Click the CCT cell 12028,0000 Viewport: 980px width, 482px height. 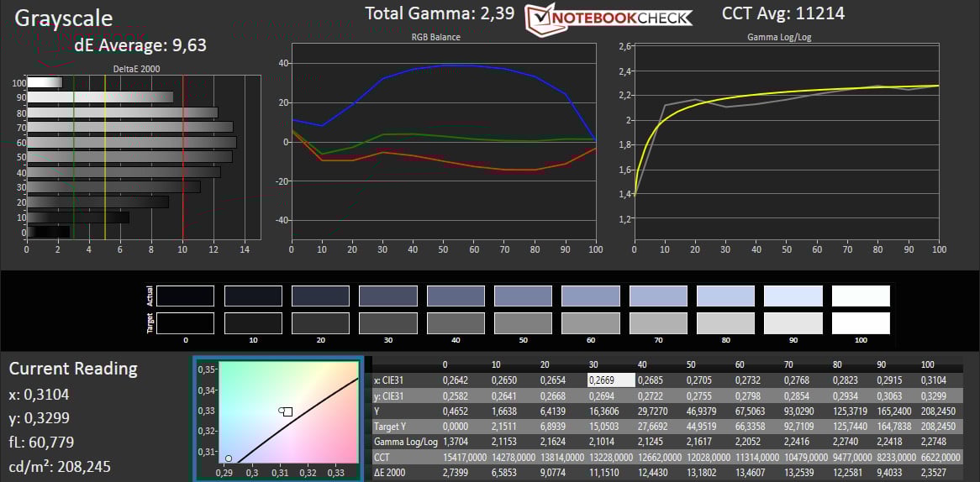[709, 457]
